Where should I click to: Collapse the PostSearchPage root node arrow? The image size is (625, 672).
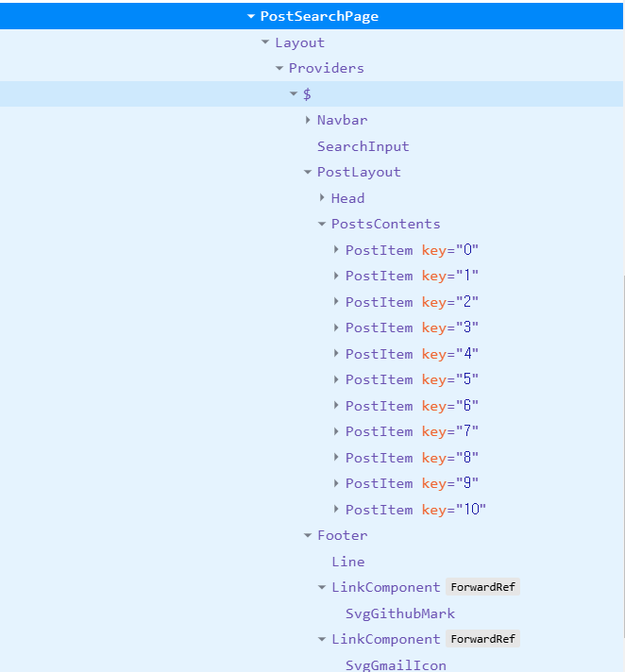tap(251, 16)
